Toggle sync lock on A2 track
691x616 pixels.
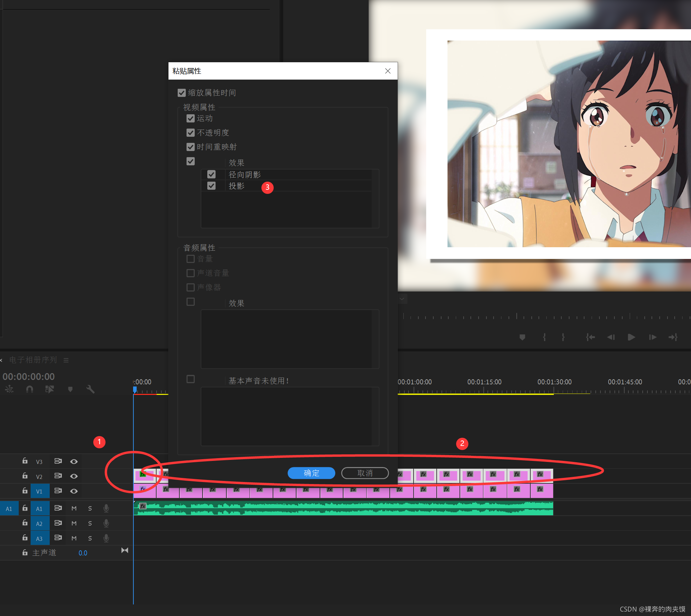coord(58,523)
